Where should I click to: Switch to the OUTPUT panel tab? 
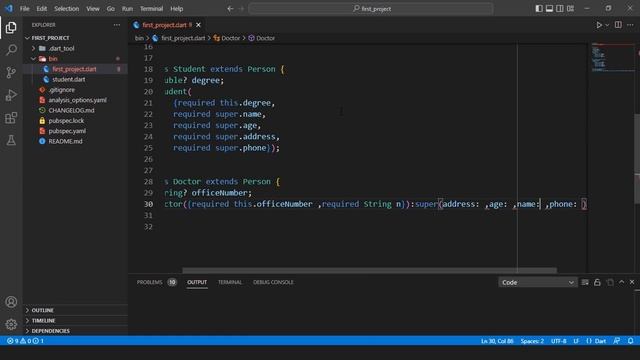point(197,282)
